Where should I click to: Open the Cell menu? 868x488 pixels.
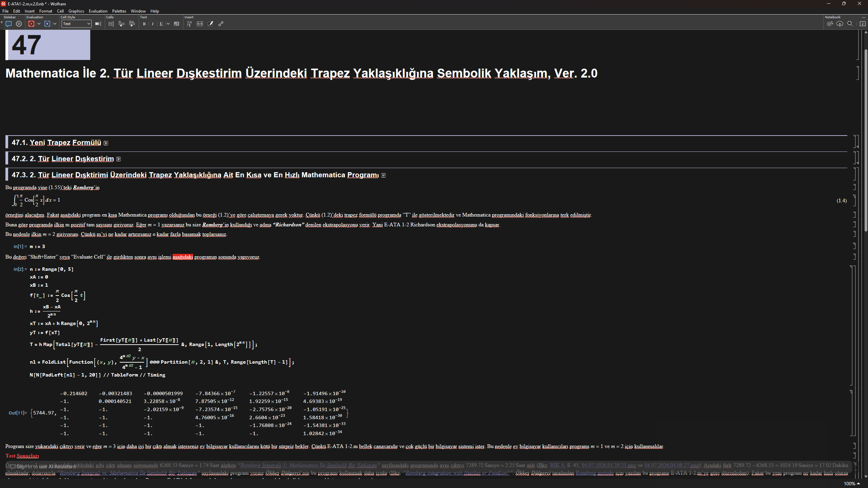click(60, 11)
